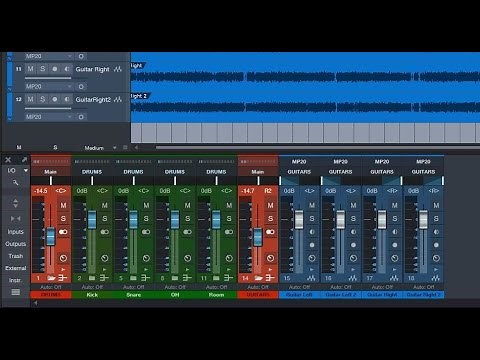Toggle monitor on Guitar Right channel 17

pyautogui.click(x=395, y=232)
